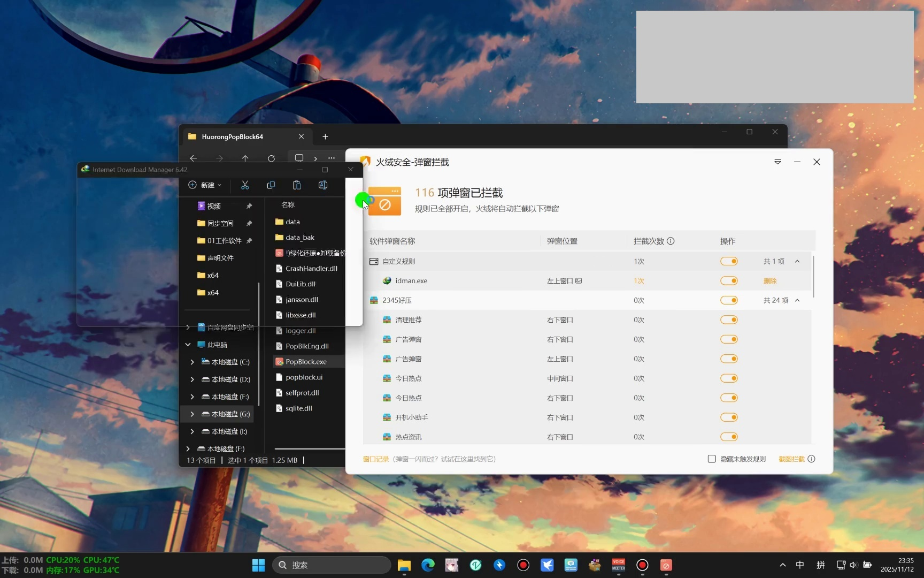The width and height of the screenshot is (924, 578).
Task: Expand 本地磁盘 (D:) tree node
Action: point(192,379)
